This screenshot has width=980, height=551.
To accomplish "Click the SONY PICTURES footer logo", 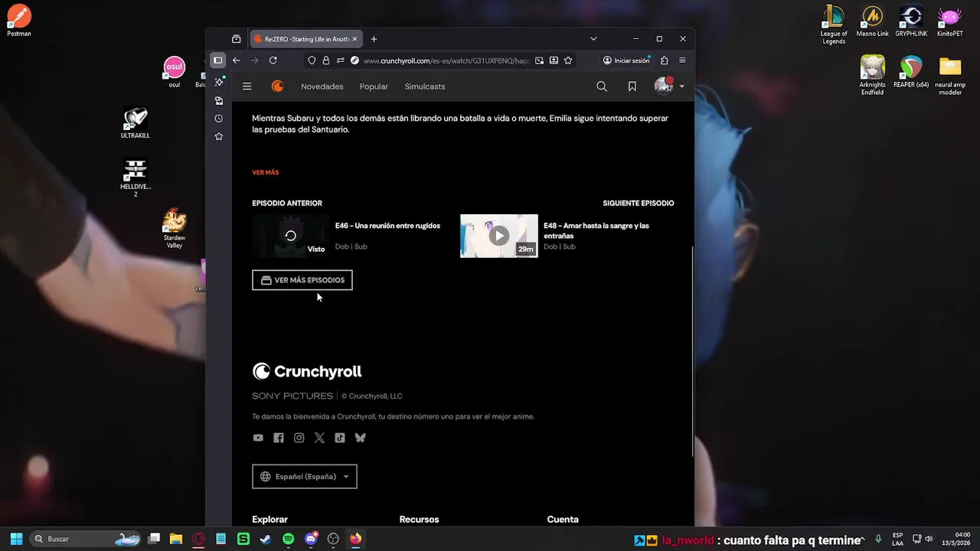I will tap(292, 396).
